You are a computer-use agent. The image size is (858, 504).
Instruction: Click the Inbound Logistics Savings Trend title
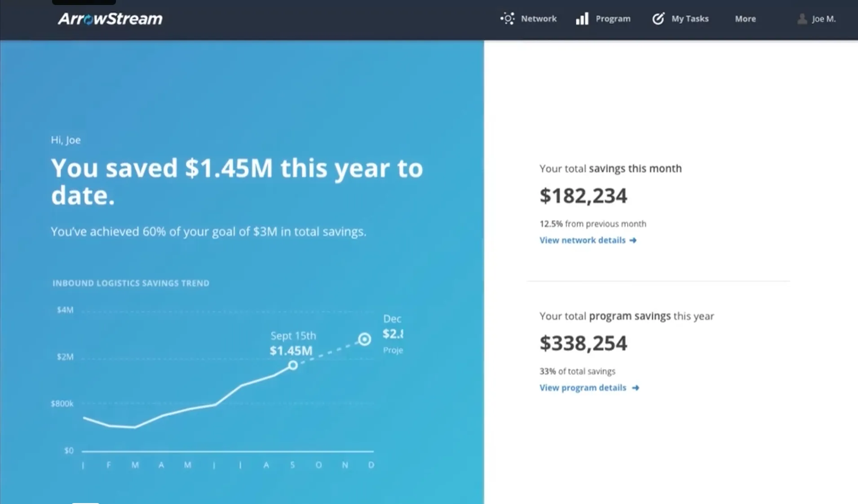pyautogui.click(x=131, y=283)
